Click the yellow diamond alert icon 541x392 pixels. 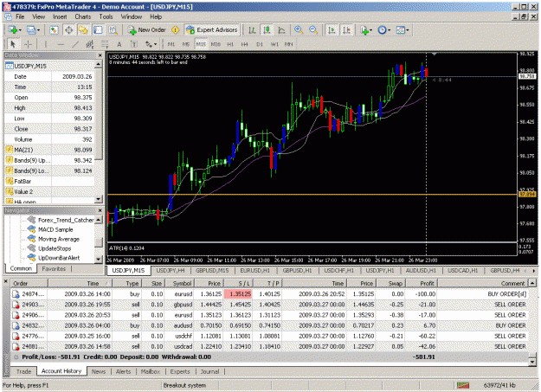tap(175, 30)
